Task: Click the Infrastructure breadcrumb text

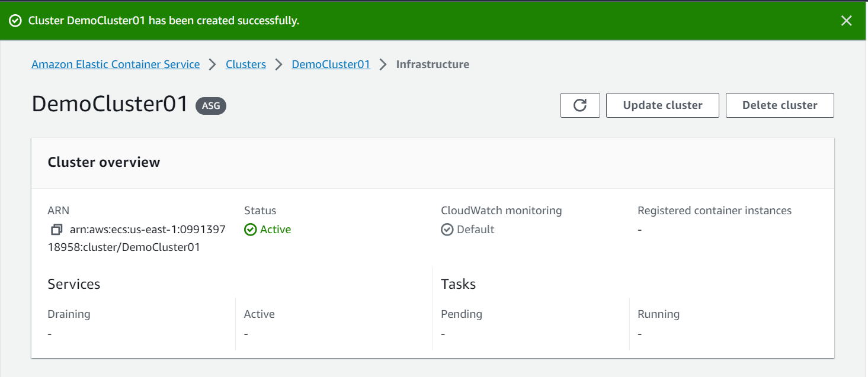Action: pos(433,65)
